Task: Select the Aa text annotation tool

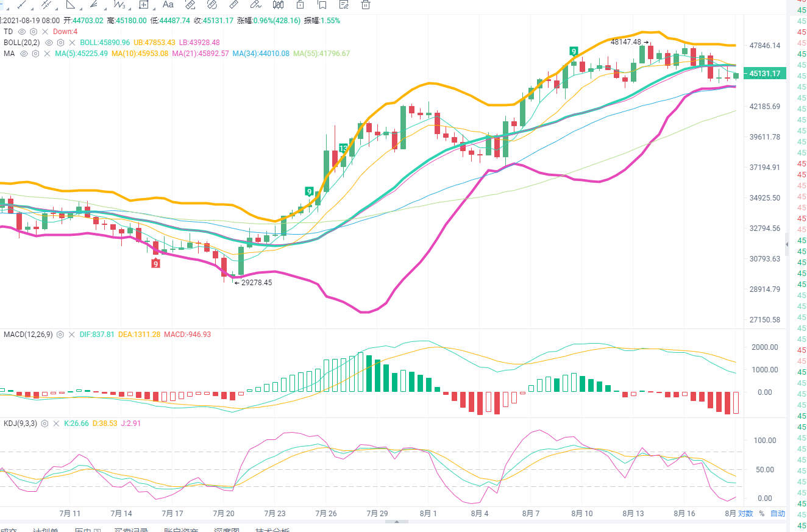Action: pyautogui.click(x=169, y=4)
